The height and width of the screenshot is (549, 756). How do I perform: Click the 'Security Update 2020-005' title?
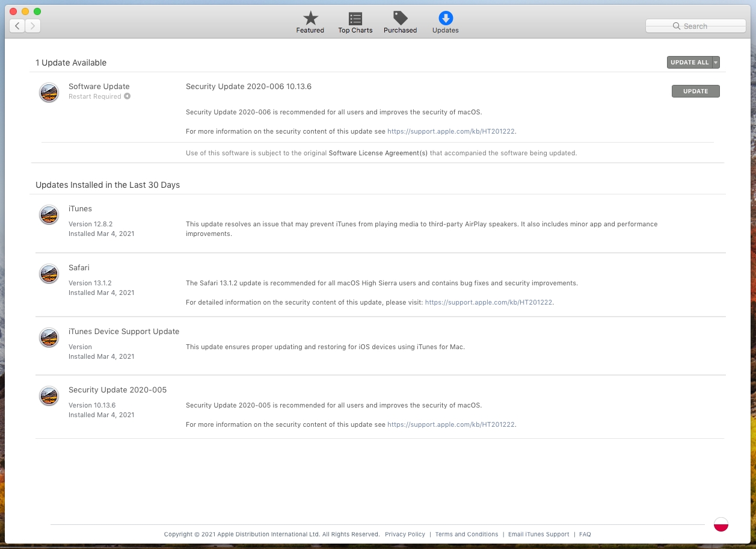pos(118,390)
